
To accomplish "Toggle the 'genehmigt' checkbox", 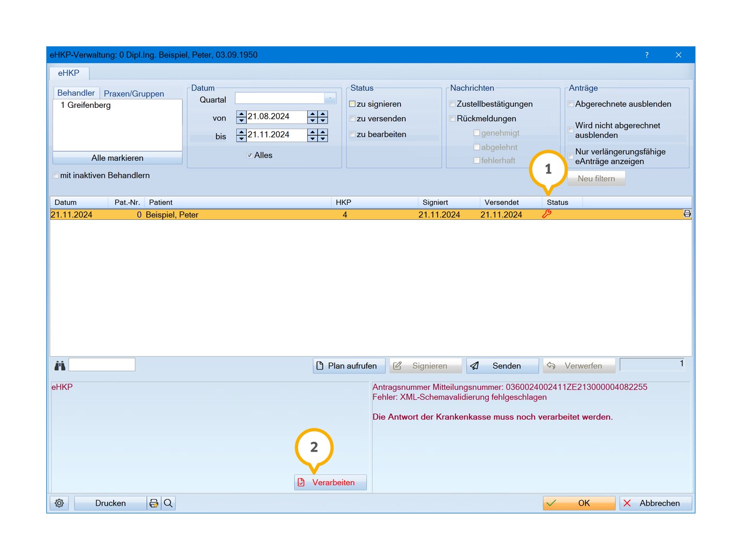I will coord(477,133).
